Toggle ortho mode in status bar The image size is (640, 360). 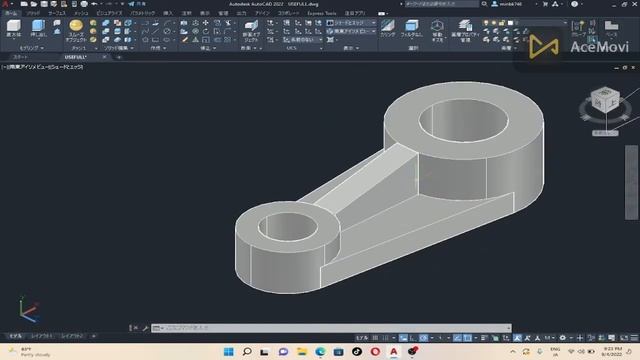pyautogui.click(x=413, y=338)
